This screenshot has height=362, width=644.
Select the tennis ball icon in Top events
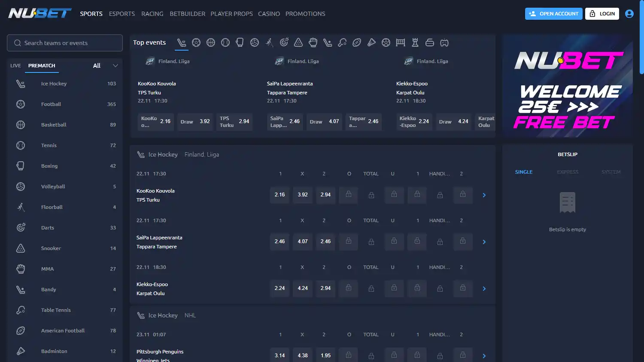pyautogui.click(x=225, y=42)
